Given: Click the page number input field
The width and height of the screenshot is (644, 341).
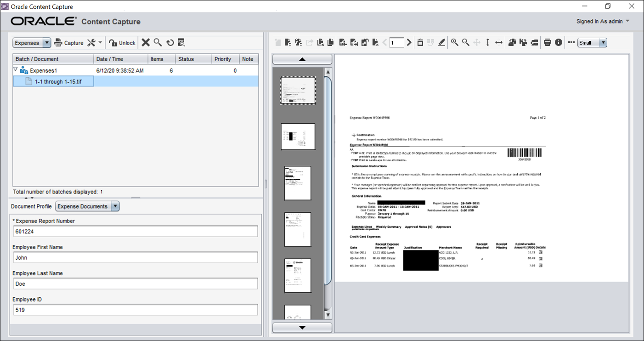Looking at the screenshot, I should (x=396, y=42).
